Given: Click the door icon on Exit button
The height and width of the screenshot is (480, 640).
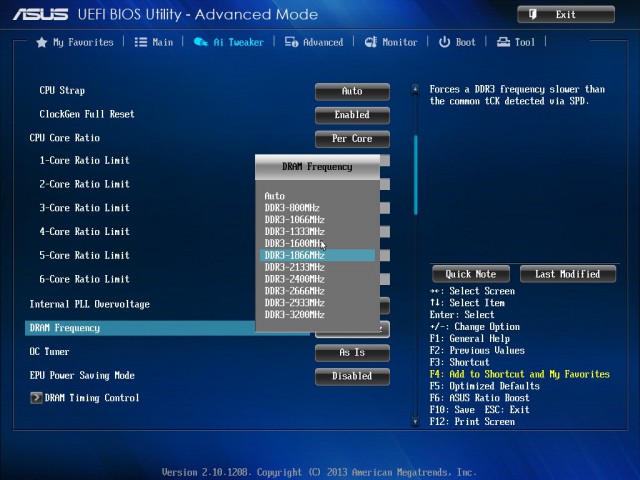Looking at the screenshot, I should tap(533, 15).
